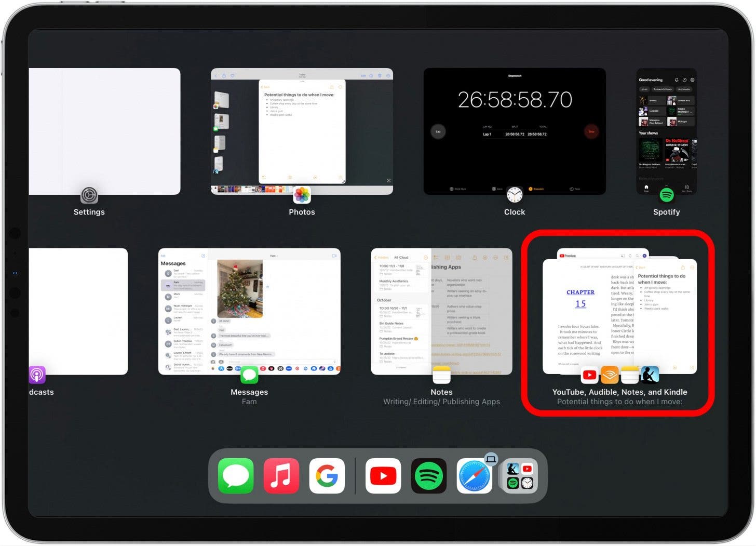The width and height of the screenshot is (756, 546).
Task: Tap the Messages icon in the dock
Action: click(x=236, y=475)
